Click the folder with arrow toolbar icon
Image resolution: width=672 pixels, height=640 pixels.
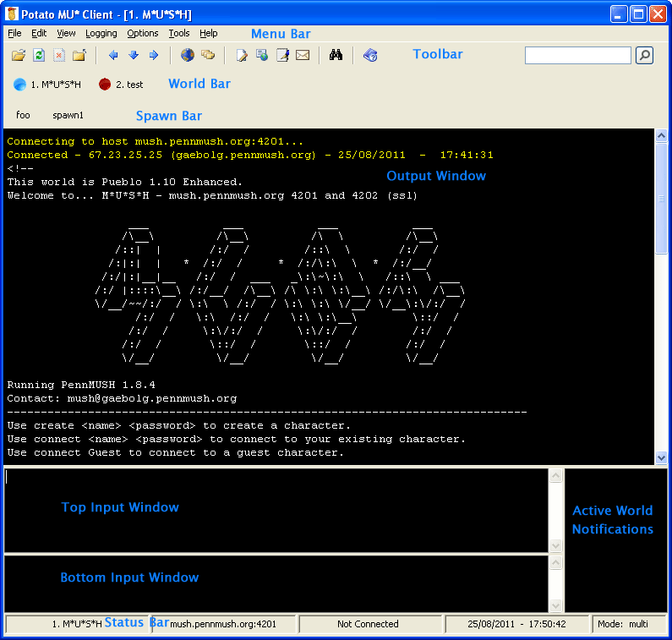(79, 55)
